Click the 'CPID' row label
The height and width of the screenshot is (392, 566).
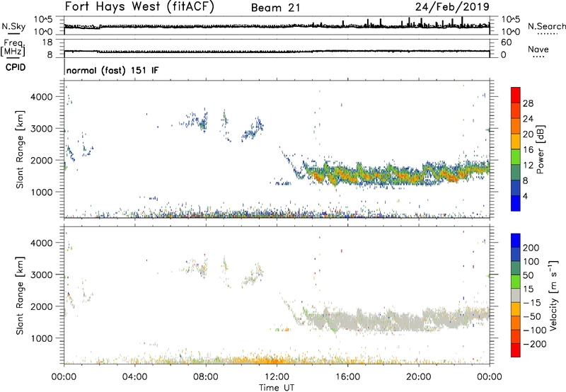point(16,67)
